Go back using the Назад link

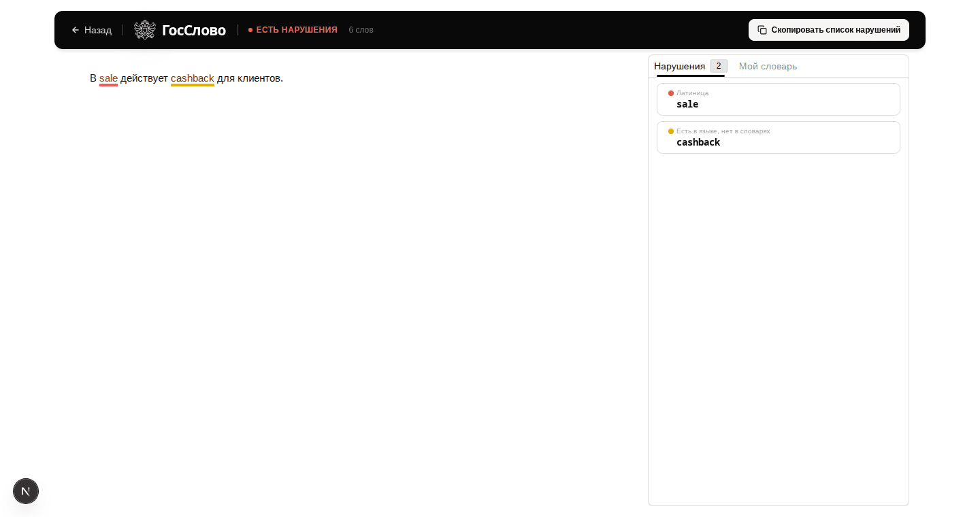(x=97, y=30)
